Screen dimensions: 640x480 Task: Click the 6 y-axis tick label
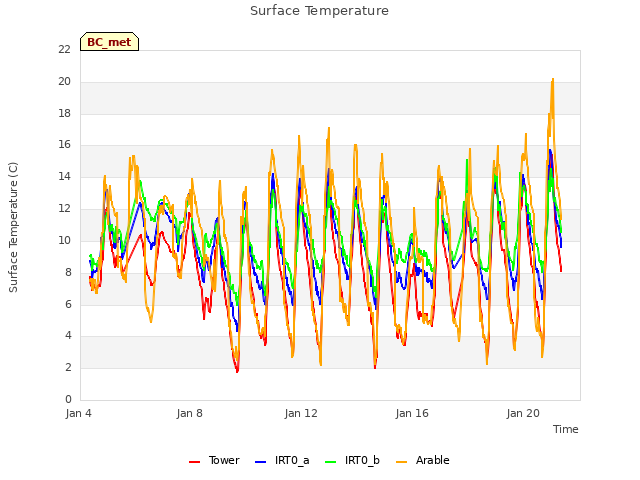coord(68,304)
